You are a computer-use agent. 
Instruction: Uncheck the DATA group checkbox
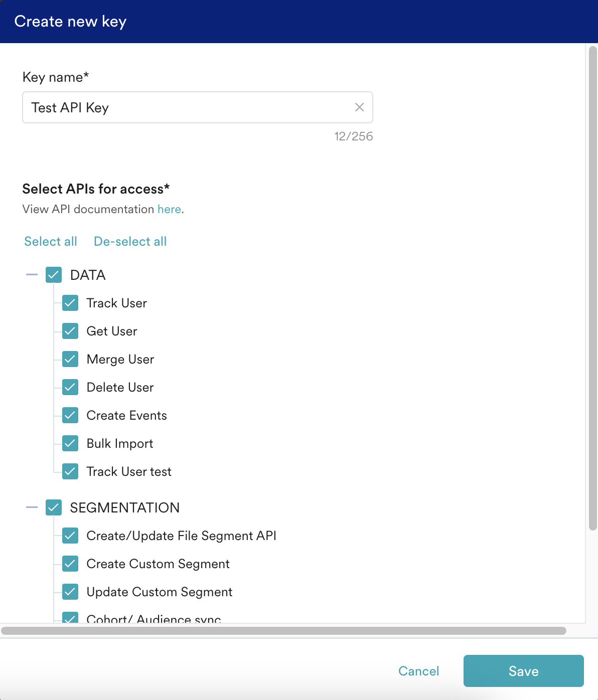[x=54, y=275]
